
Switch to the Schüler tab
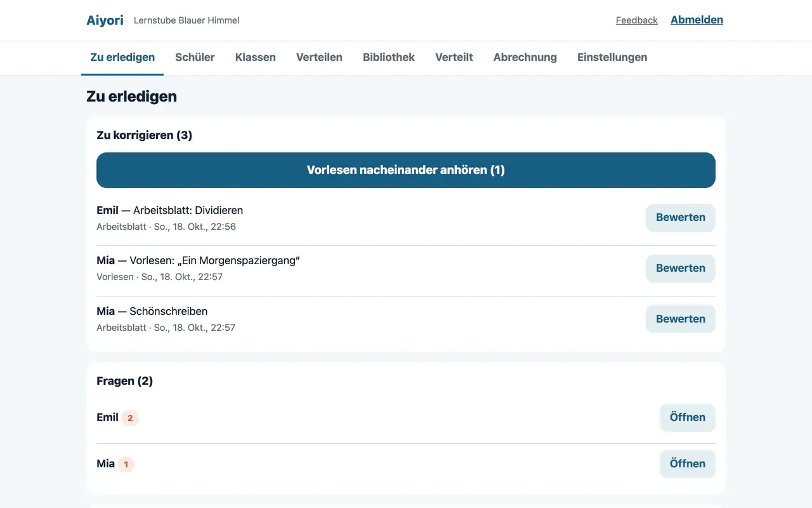coord(195,57)
